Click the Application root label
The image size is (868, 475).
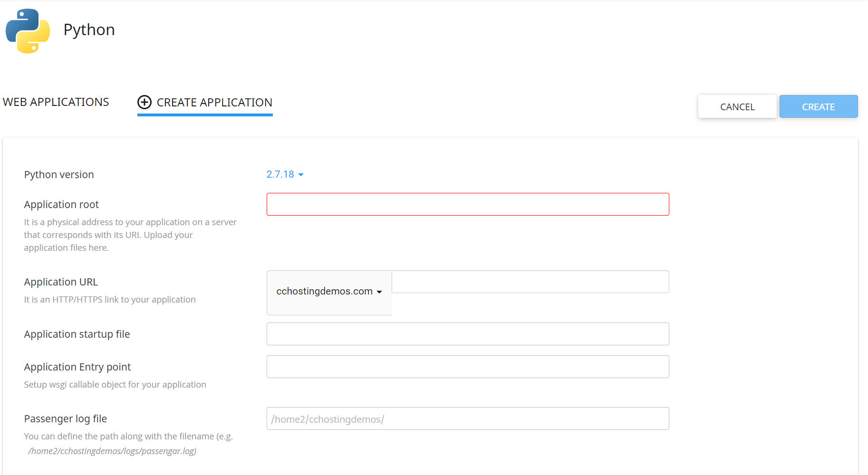coord(61,205)
